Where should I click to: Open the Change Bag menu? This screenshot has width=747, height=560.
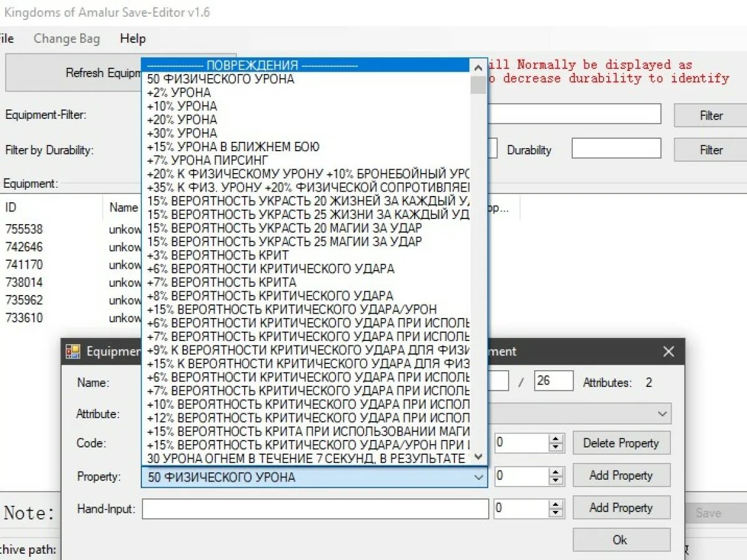coord(67,39)
